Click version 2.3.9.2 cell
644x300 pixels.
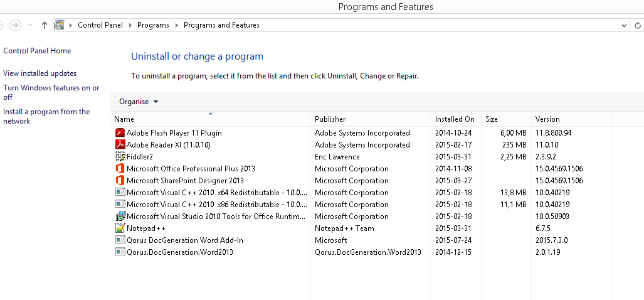(x=547, y=156)
